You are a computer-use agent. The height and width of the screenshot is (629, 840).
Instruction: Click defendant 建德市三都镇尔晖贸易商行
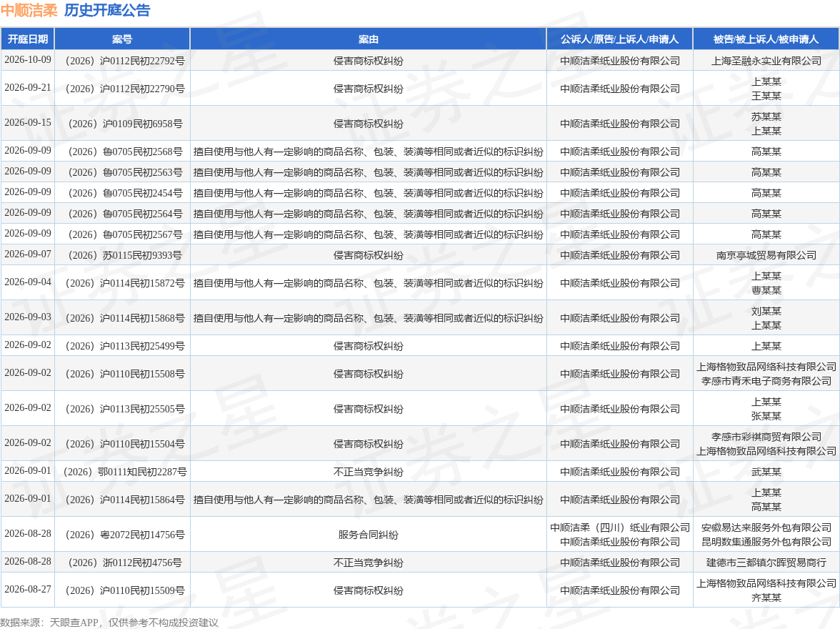[x=766, y=563]
